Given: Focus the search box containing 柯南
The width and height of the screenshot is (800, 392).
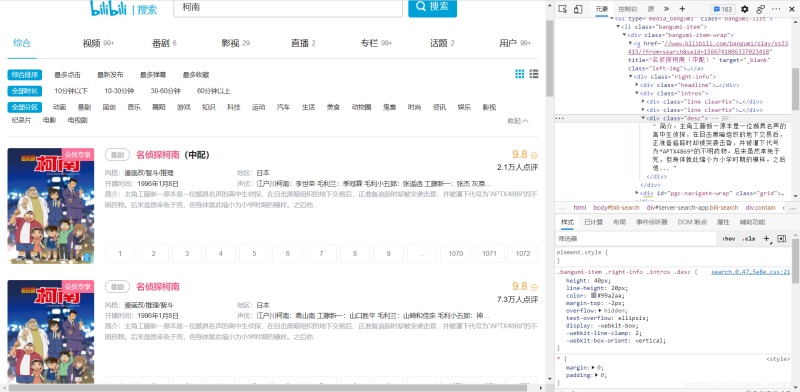Looking at the screenshot, I should click(288, 8).
